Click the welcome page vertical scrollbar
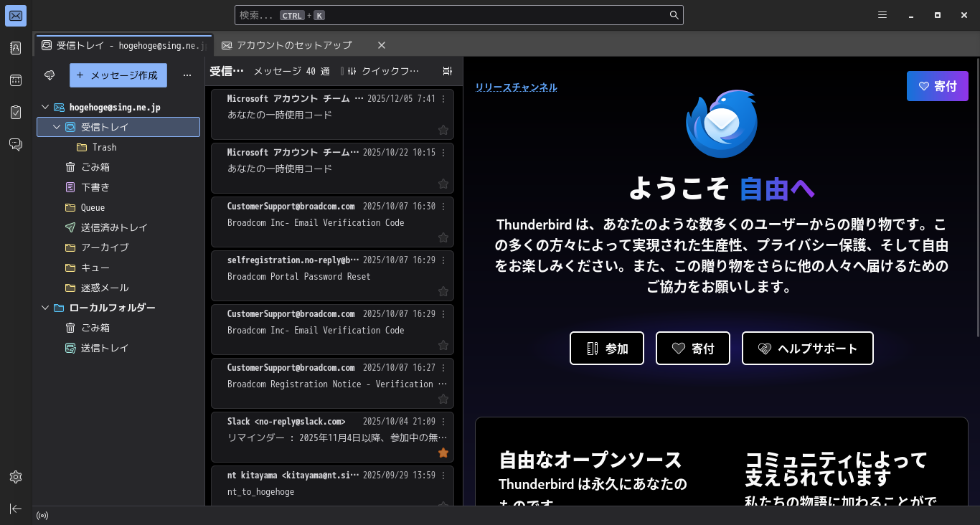Viewport: 980px width, 525px height. click(x=976, y=197)
